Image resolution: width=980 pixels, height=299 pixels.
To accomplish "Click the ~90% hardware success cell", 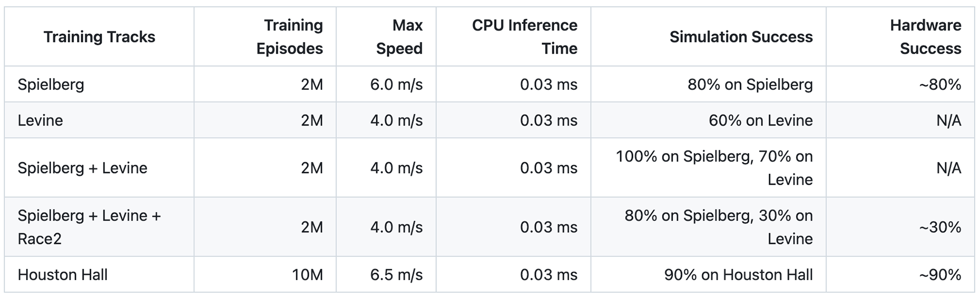I will [940, 275].
